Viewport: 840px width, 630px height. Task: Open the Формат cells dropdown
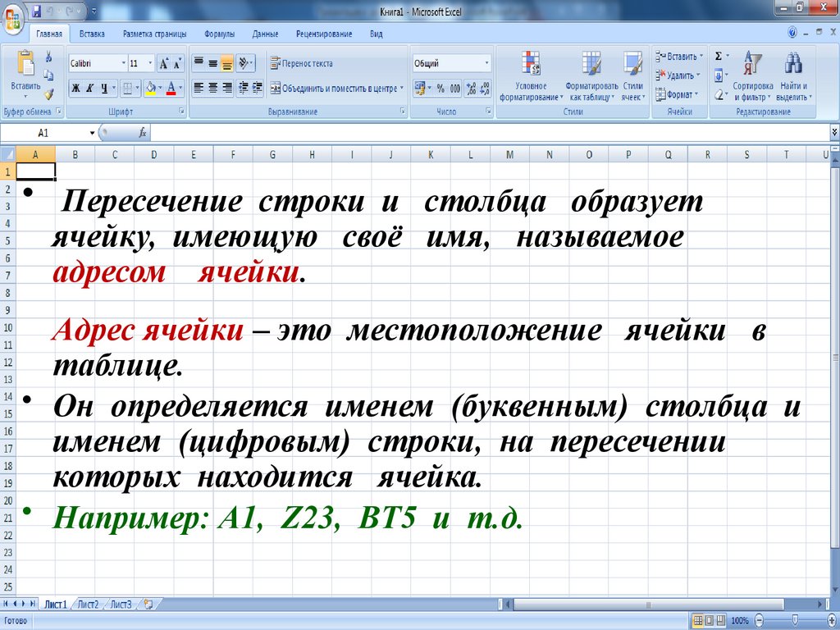click(677, 94)
